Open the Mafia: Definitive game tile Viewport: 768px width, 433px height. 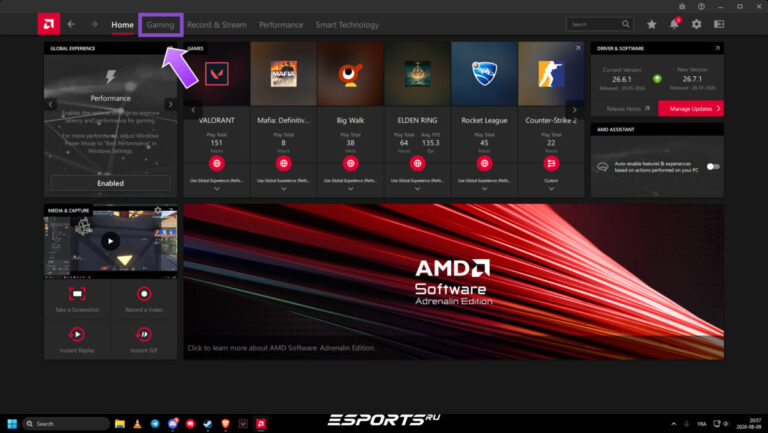[x=284, y=74]
